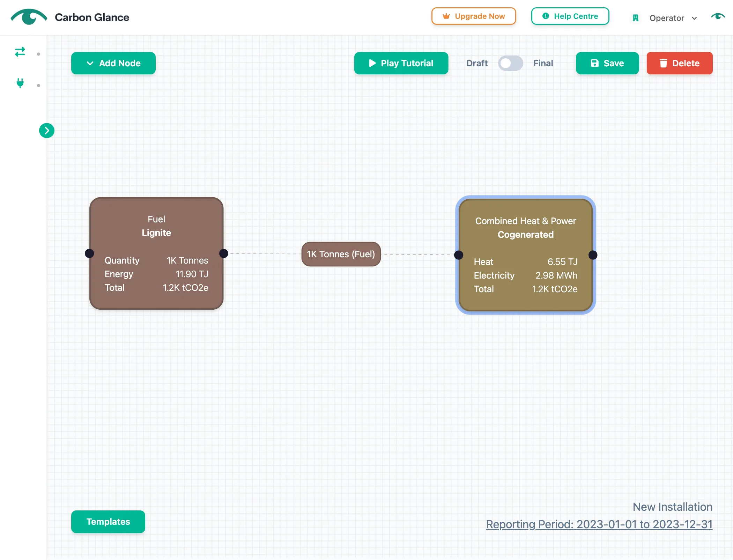Toggle the Draft/Final switch

pos(510,63)
